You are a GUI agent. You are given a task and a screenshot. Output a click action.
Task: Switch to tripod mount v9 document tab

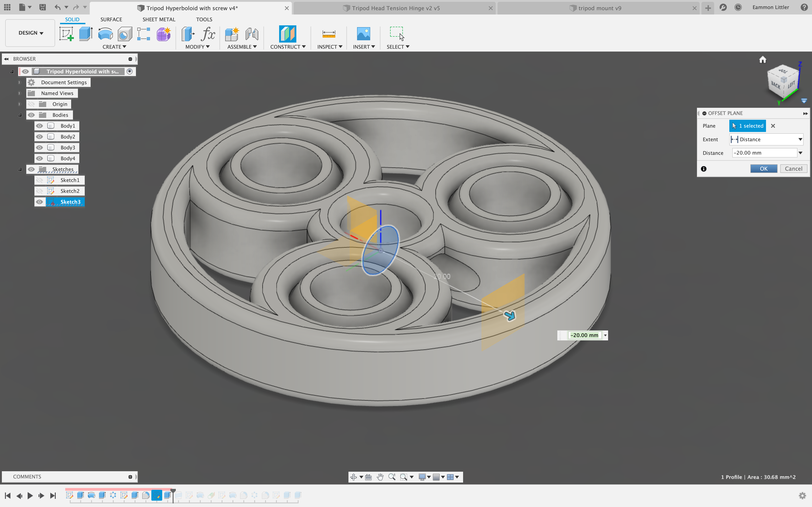[x=599, y=8]
